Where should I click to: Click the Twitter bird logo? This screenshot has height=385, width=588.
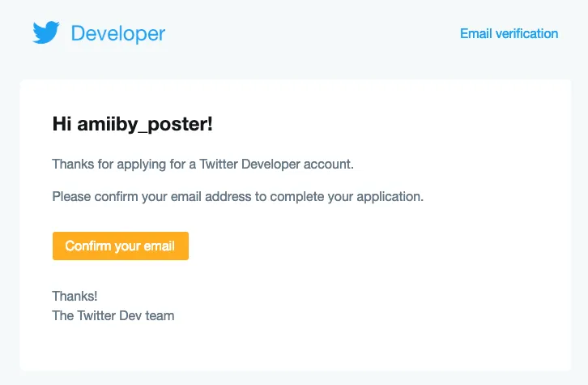click(45, 32)
